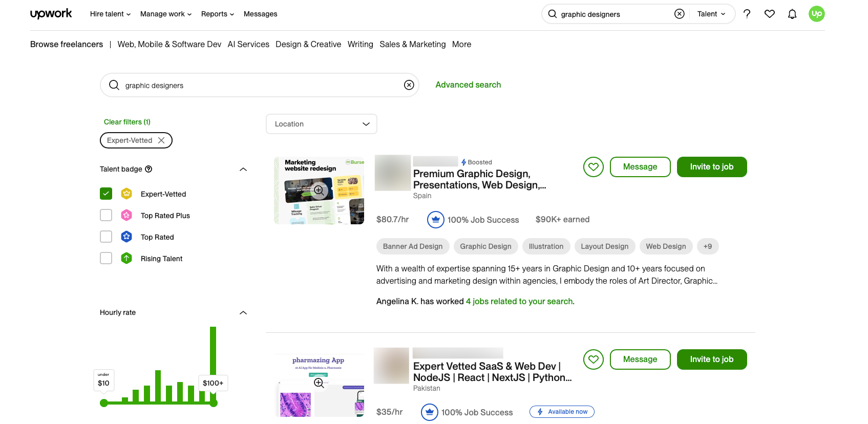This screenshot has width=868, height=424.
Task: Open saved talent heart icon in header
Action: 770,14
